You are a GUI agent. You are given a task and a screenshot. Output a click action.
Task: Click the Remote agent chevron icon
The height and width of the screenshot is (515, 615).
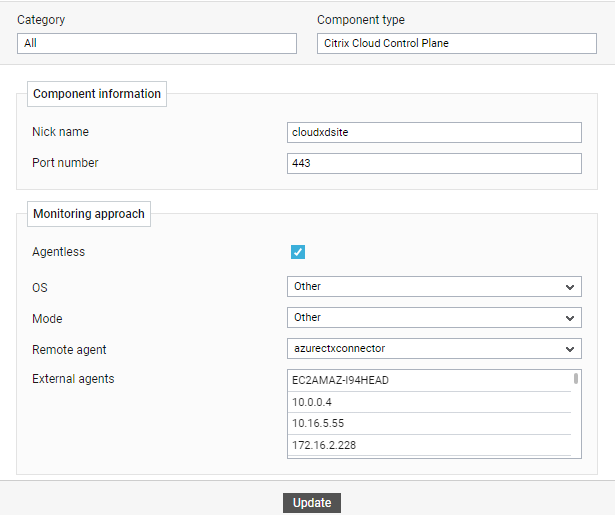[570, 349]
